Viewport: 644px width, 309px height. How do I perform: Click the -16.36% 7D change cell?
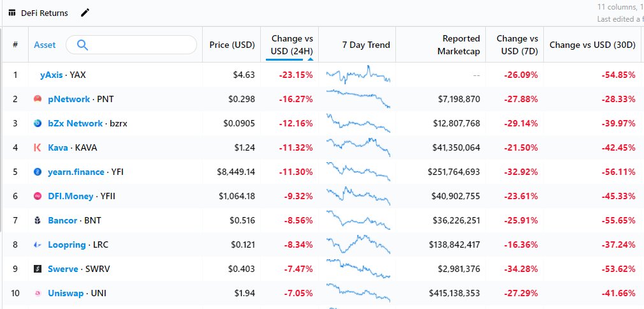[x=521, y=245]
